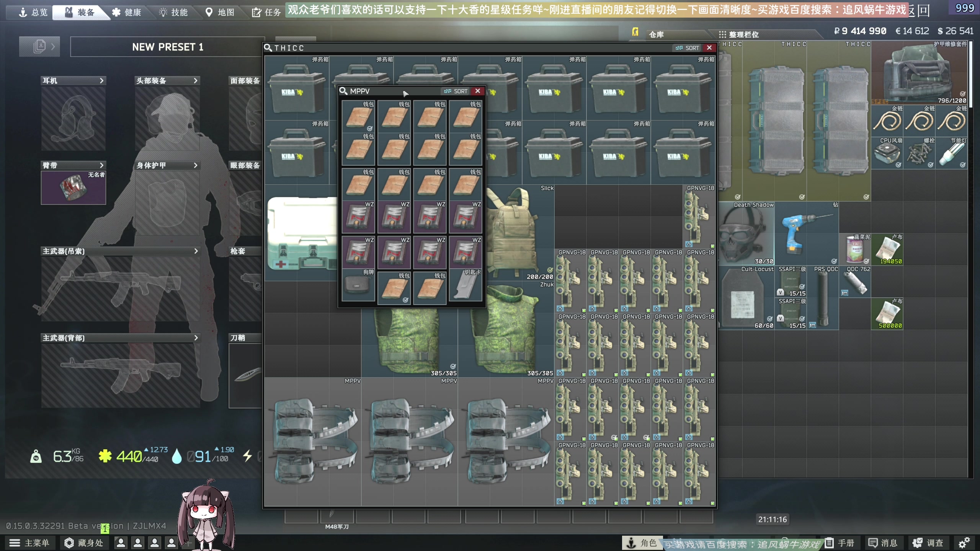The image size is (980, 551).
Task: Open the 技能 skills tab
Action: (173, 12)
